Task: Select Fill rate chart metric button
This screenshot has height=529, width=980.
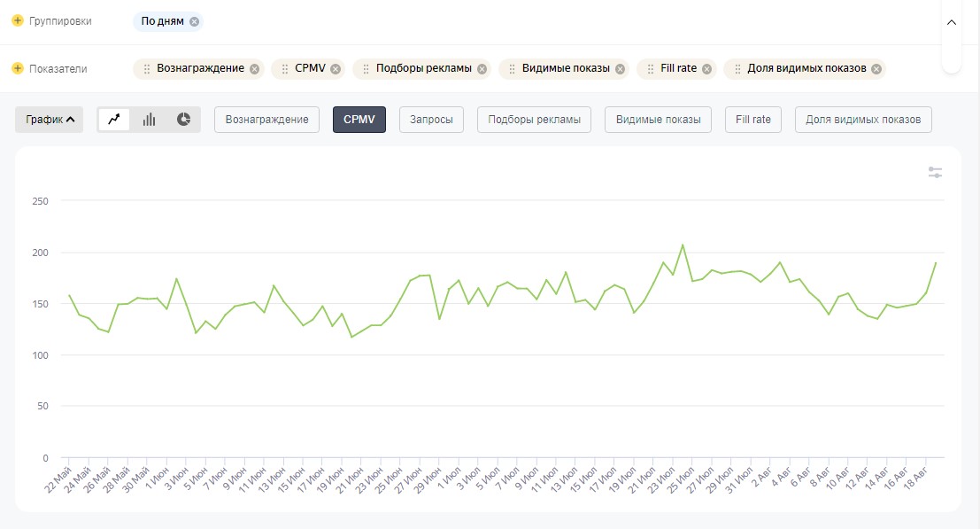Action: coord(752,120)
